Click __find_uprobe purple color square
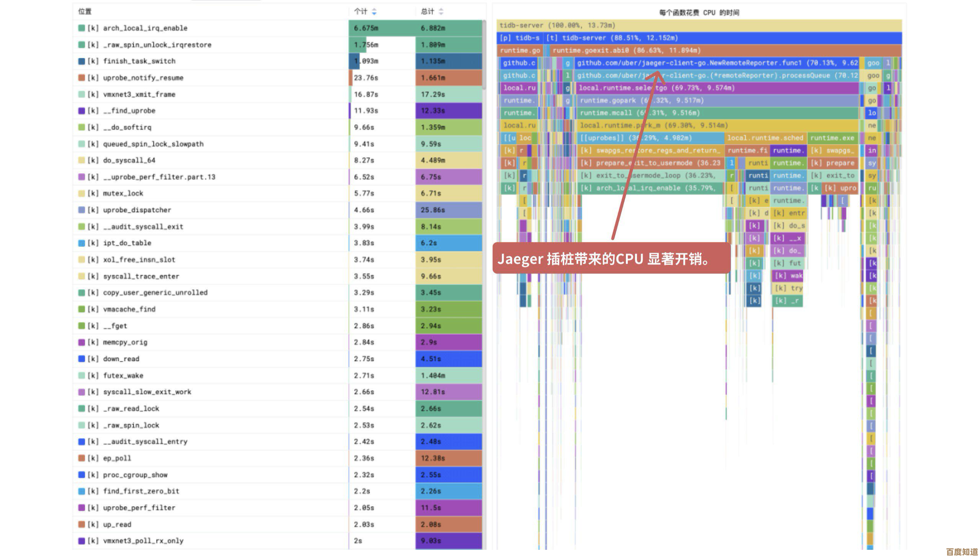980x559 pixels. click(x=82, y=111)
